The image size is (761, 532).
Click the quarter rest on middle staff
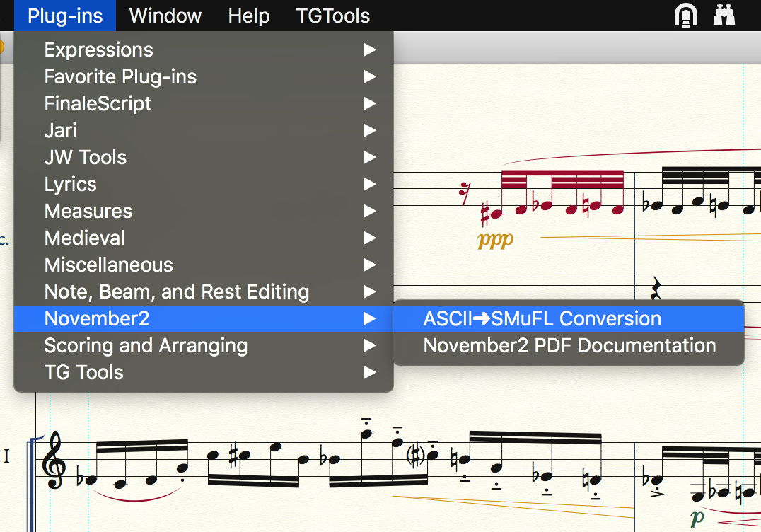point(656,288)
